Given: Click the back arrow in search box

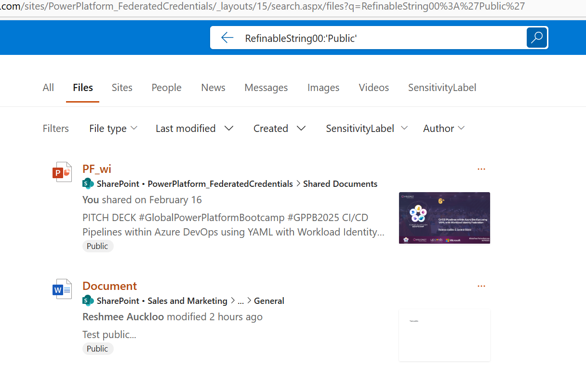Looking at the screenshot, I should tap(227, 38).
